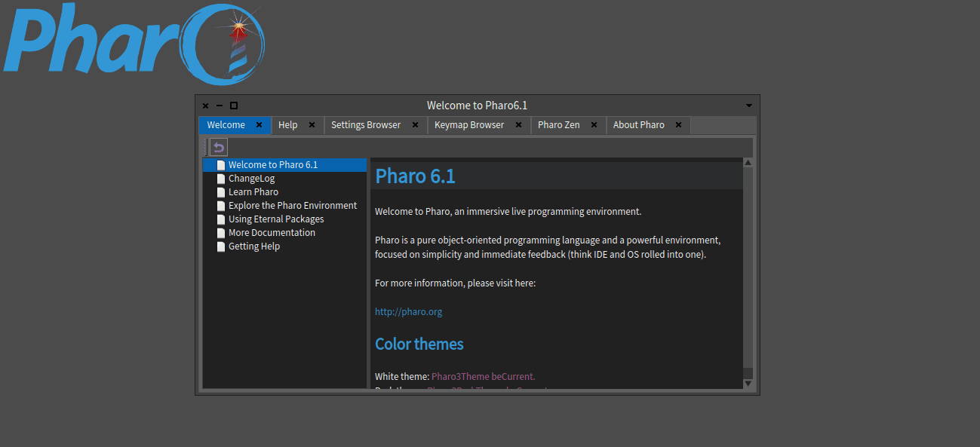Click the page icon beside Learn Pharo
The height and width of the screenshot is (447, 980).
point(220,191)
